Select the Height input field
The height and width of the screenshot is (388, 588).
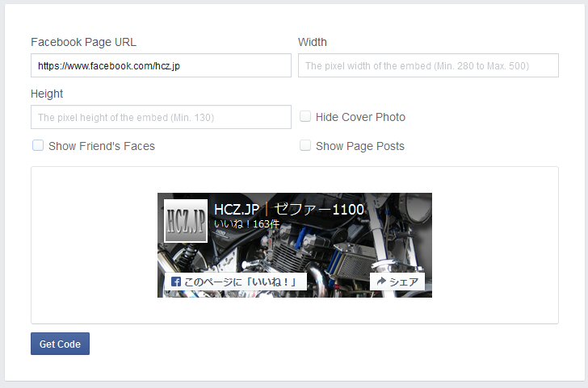[161, 117]
